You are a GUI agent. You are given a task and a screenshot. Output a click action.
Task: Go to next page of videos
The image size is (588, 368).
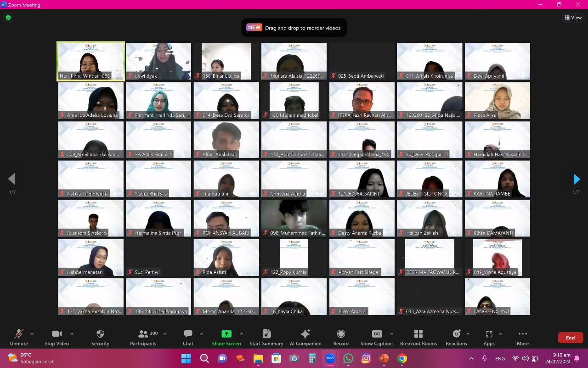577,179
